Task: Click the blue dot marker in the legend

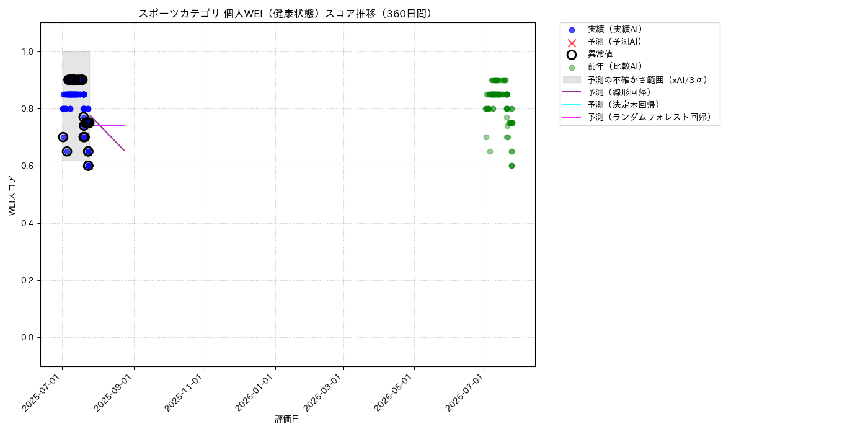Action: (572, 30)
